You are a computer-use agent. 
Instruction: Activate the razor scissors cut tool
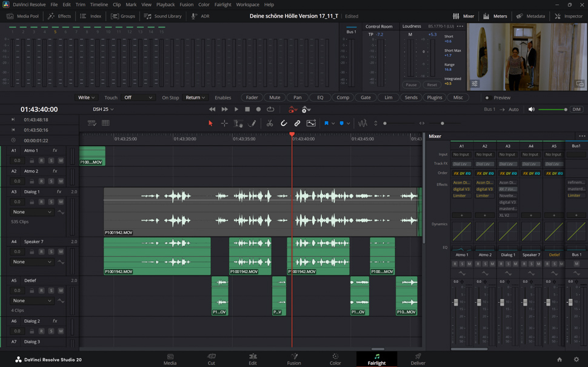[x=270, y=124]
